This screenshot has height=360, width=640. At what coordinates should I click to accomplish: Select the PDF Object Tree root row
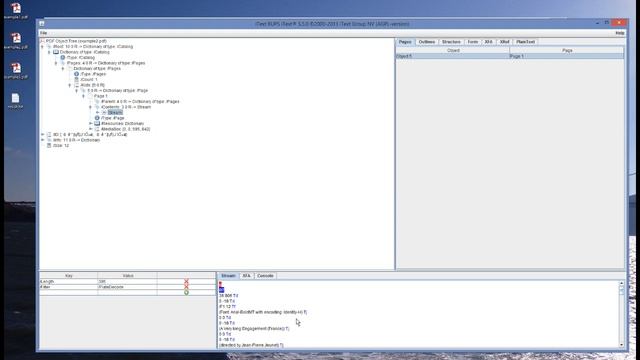coord(73,41)
